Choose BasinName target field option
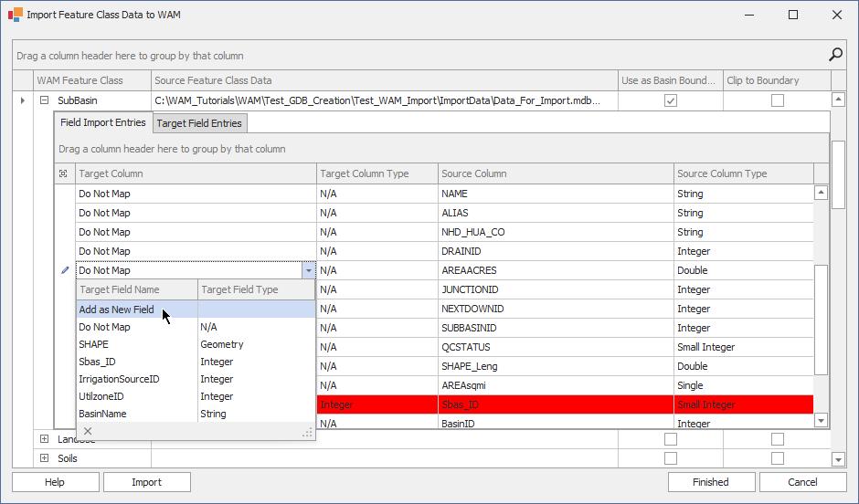The image size is (859, 504). 196,414
